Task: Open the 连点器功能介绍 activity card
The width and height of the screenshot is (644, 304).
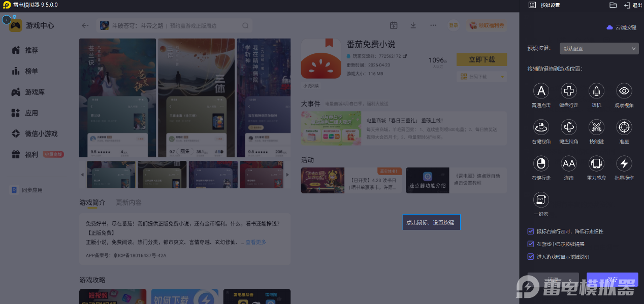Action: pos(456,180)
